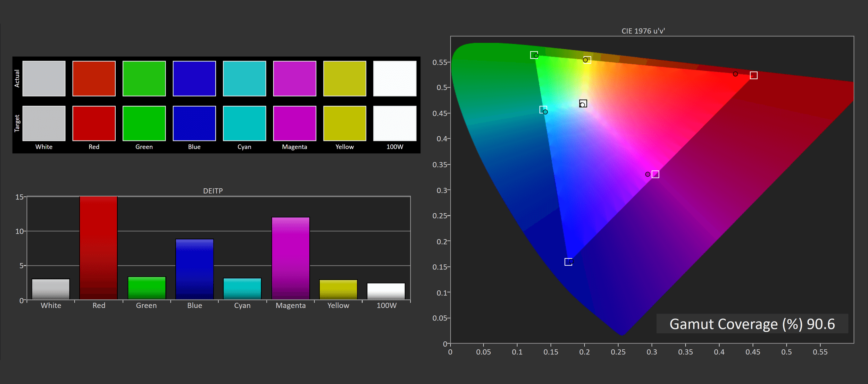Click the Target Magenta swatch
This screenshot has height=384, width=868.
(294, 123)
